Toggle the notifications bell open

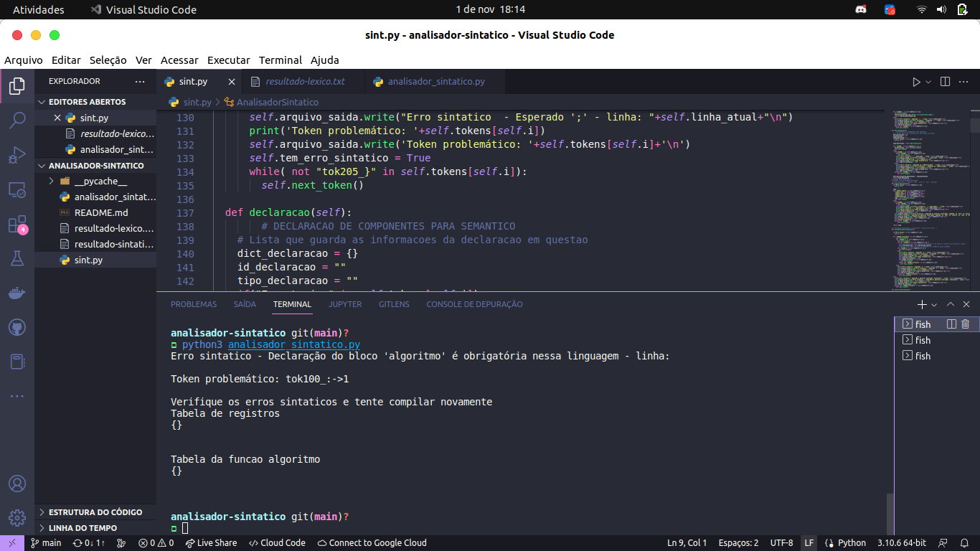point(966,543)
